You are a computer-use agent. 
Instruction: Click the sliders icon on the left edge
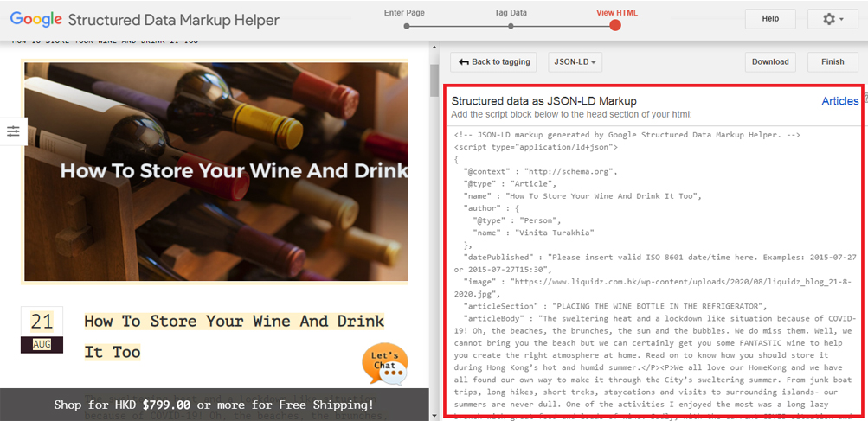(13, 131)
